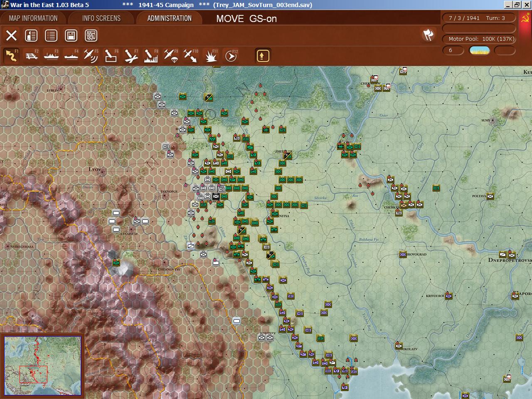
Task: Click the field showing the number 6
Action: [x=453, y=51]
